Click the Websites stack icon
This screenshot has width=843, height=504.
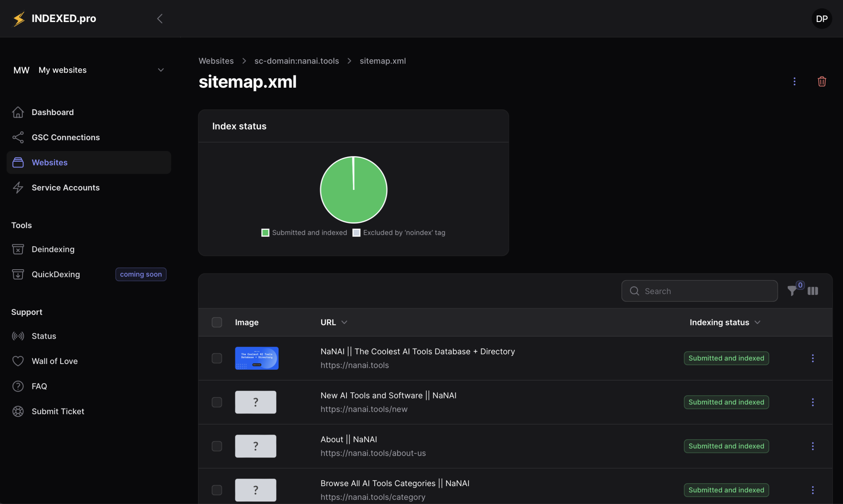tap(18, 162)
